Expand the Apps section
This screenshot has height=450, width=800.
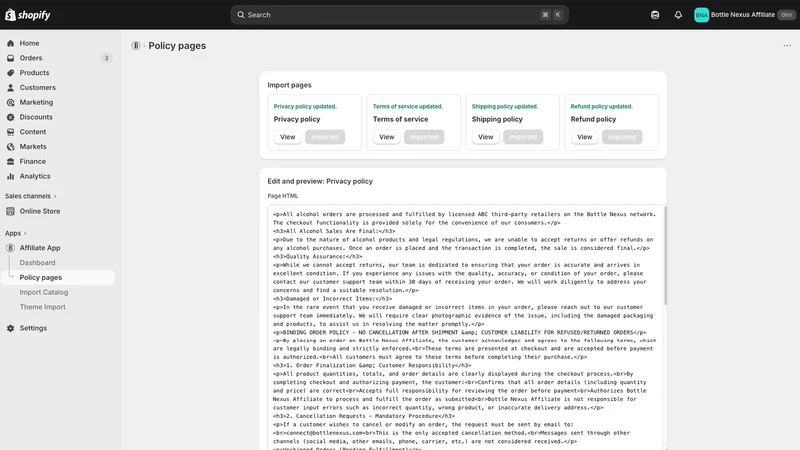15,233
